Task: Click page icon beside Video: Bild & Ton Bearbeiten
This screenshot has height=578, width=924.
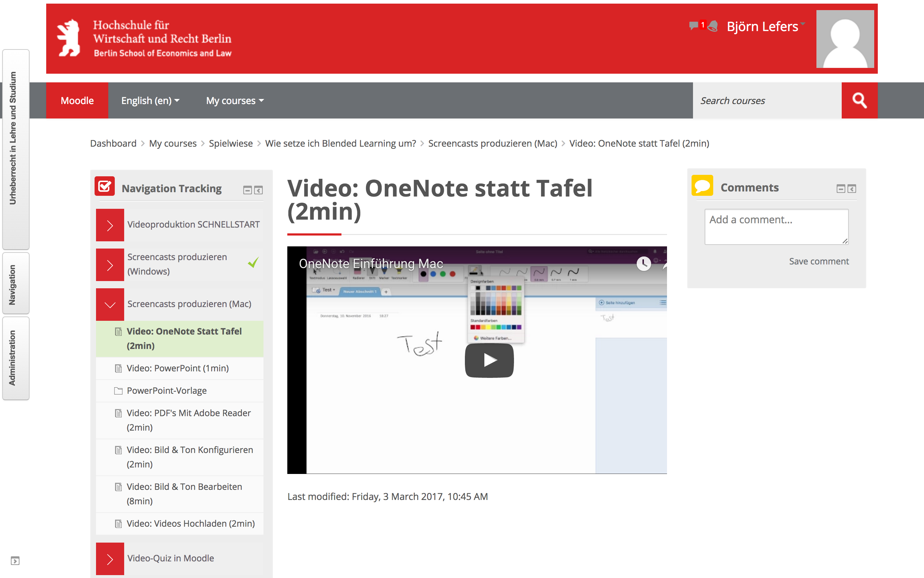Action: click(x=118, y=487)
